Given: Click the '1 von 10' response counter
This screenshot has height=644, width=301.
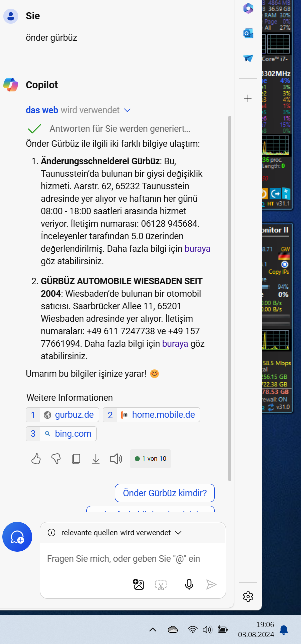Looking at the screenshot, I should click(x=150, y=459).
